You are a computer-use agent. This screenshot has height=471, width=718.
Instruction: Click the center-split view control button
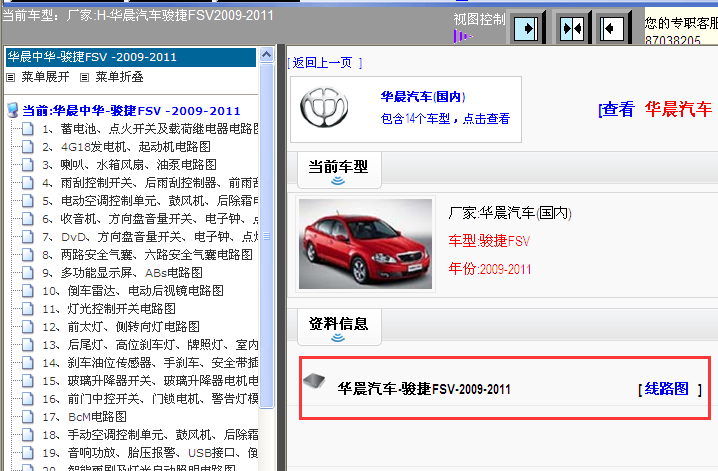click(572, 28)
